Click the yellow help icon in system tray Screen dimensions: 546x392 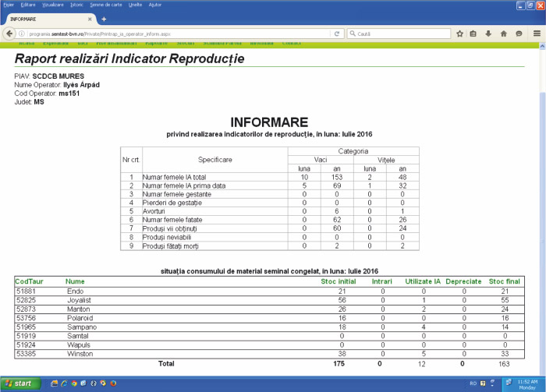[x=483, y=383]
